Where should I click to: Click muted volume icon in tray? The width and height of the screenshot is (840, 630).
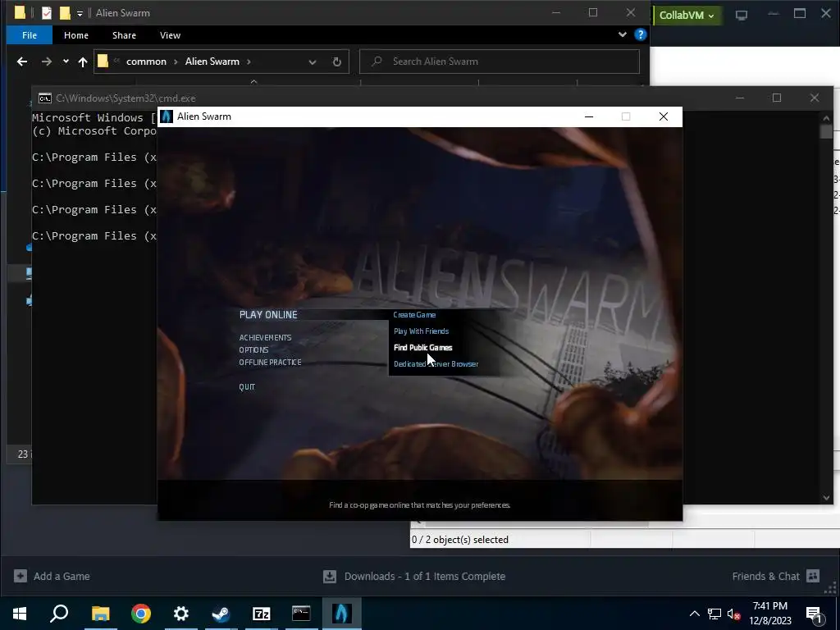point(733,614)
